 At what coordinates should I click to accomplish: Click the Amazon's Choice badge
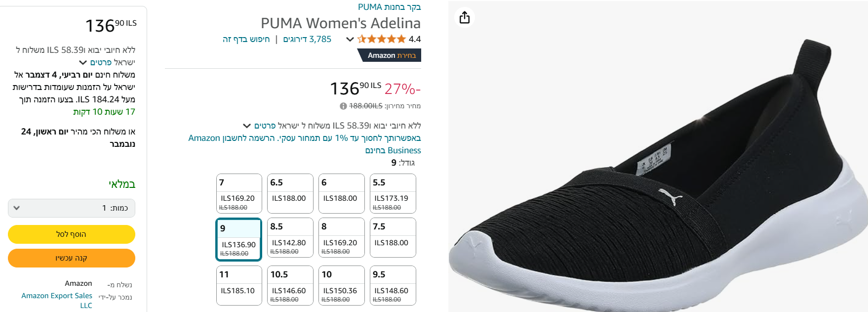tap(391, 55)
